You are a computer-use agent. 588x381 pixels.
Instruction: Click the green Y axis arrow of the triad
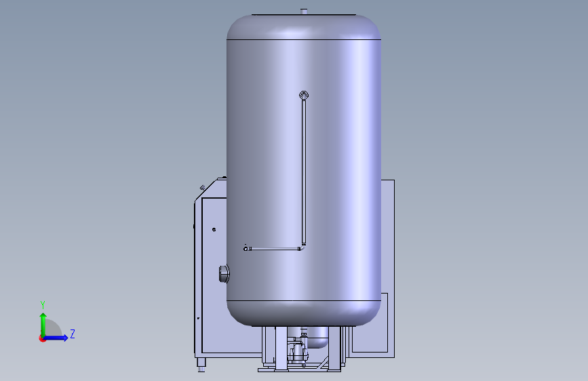click(x=43, y=324)
